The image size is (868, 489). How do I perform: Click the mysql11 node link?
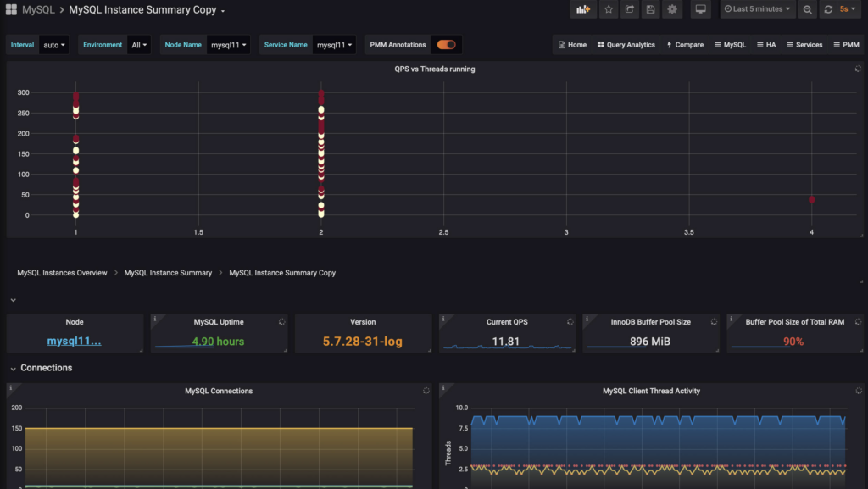coord(74,342)
